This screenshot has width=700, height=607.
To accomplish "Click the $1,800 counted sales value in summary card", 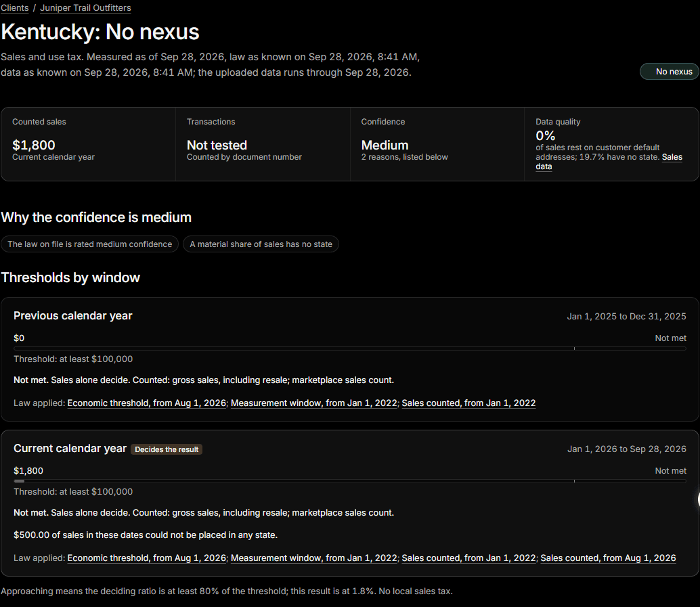I will tap(33, 145).
